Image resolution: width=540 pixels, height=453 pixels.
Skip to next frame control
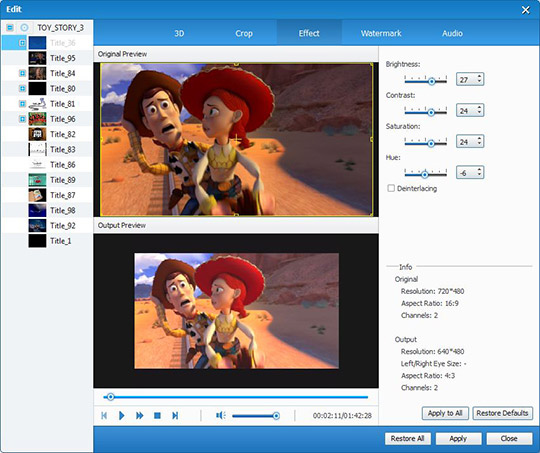point(175,415)
